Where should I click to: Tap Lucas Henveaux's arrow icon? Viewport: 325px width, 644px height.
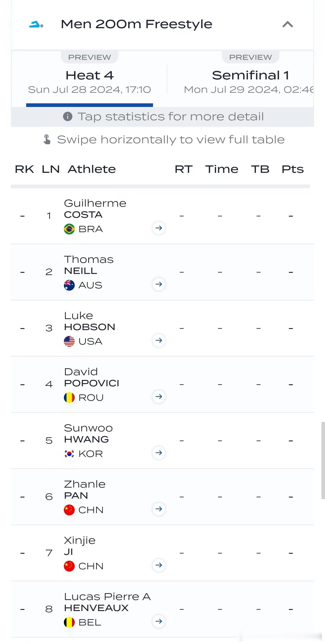159,621
